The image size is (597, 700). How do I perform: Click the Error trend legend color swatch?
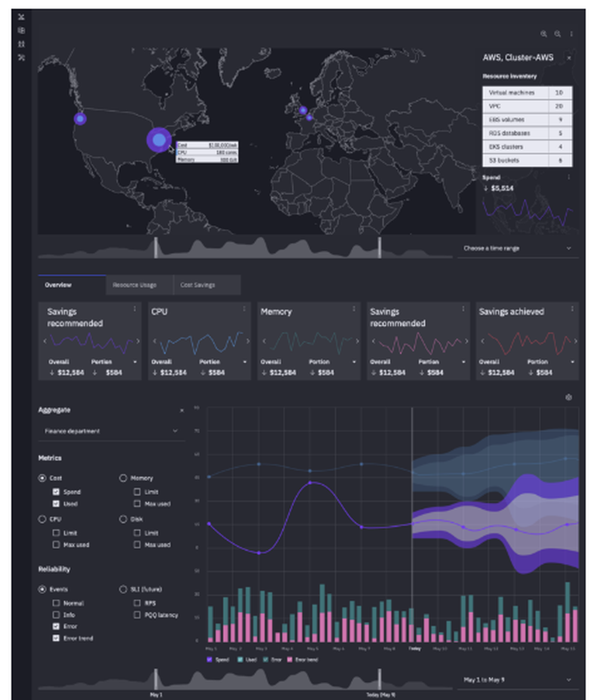pos(290,659)
